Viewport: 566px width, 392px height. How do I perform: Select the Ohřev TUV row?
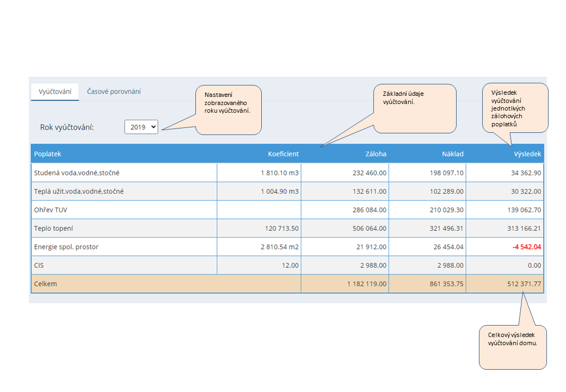pos(51,210)
